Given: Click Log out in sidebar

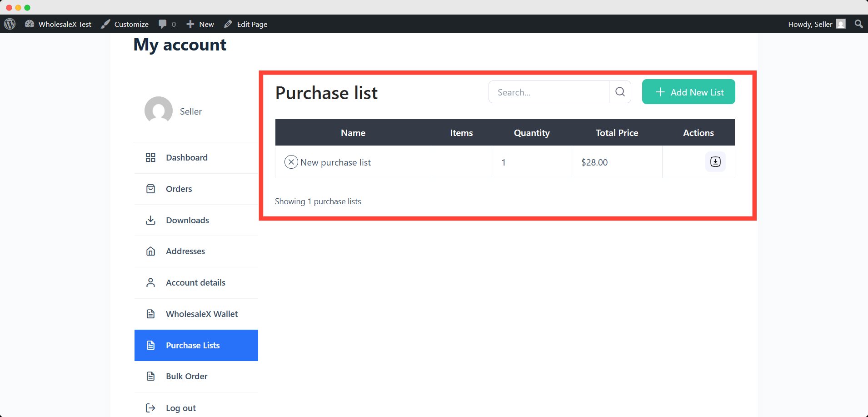Looking at the screenshot, I should point(196,408).
